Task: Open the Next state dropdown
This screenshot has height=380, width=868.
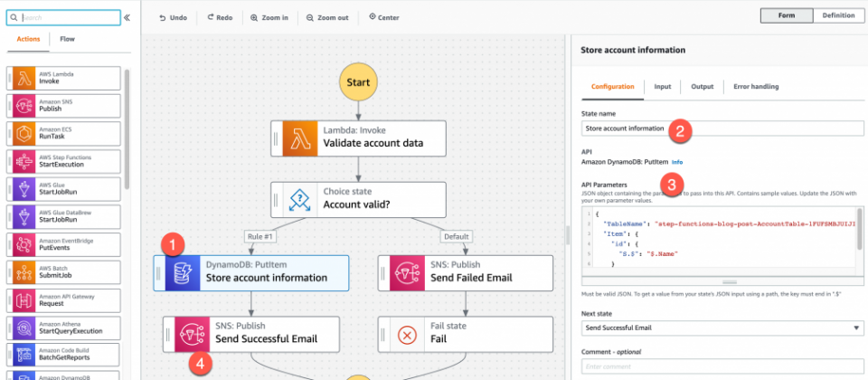Action: pos(722,328)
